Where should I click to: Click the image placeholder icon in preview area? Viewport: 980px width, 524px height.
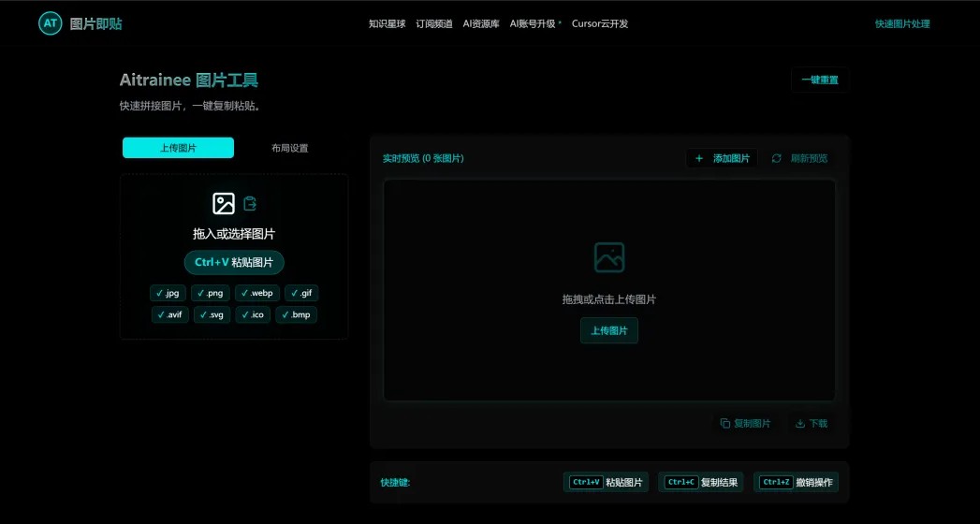(x=609, y=257)
